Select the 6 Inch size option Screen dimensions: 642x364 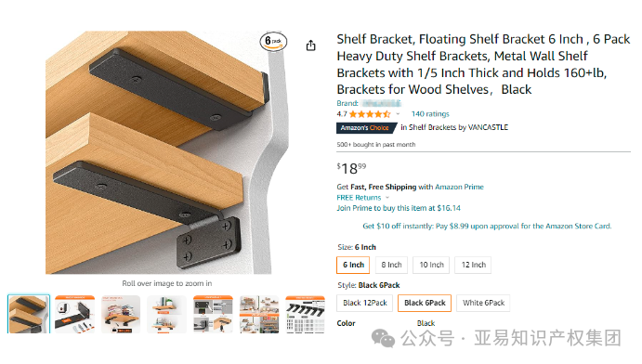353,265
